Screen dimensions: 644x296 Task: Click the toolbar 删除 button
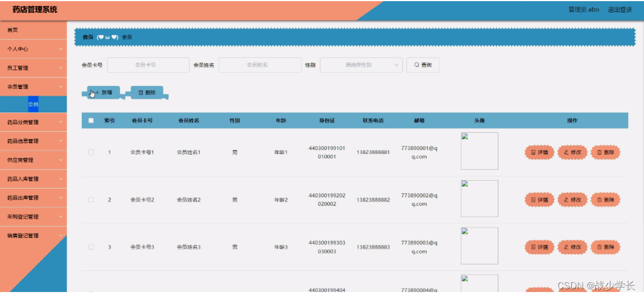[x=147, y=93]
